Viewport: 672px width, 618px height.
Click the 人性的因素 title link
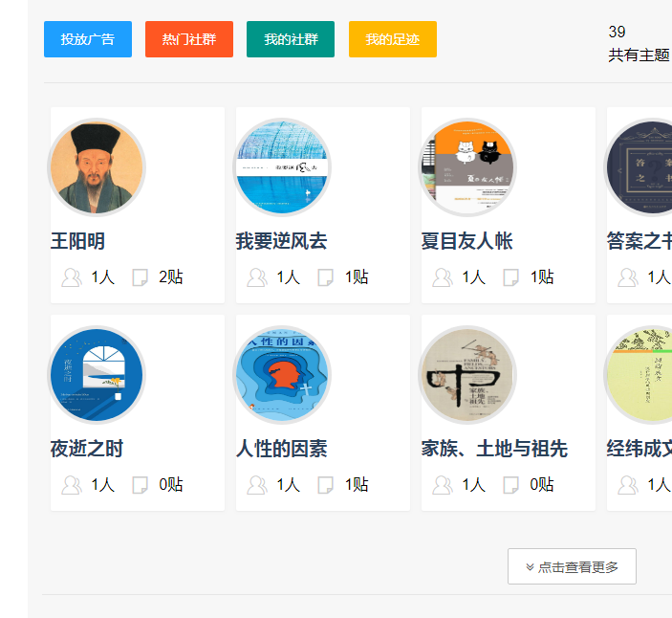coord(281,449)
